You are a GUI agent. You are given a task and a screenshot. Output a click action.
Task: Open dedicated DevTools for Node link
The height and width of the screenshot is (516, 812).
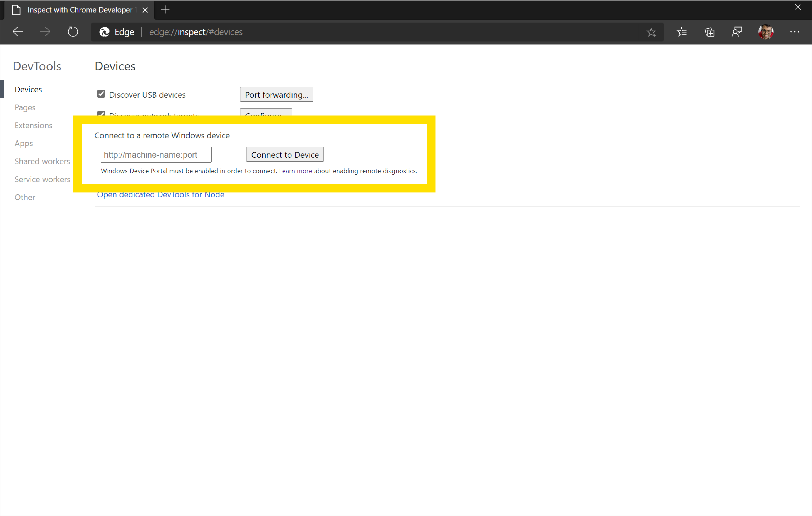[160, 194]
